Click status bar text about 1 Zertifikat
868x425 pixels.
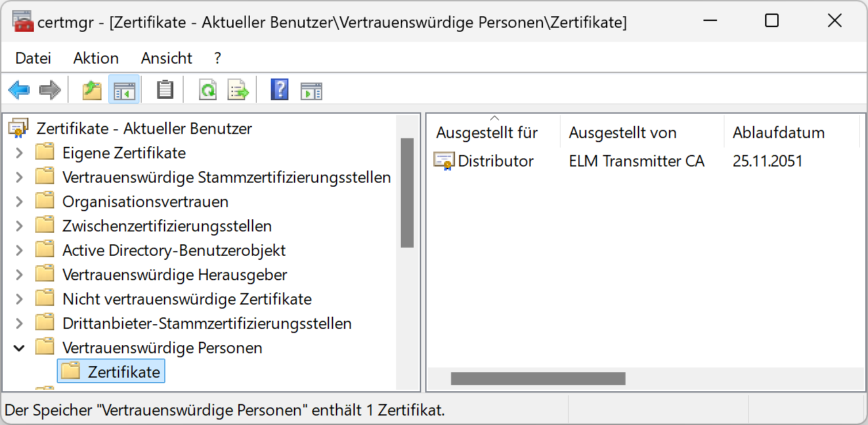(225, 410)
